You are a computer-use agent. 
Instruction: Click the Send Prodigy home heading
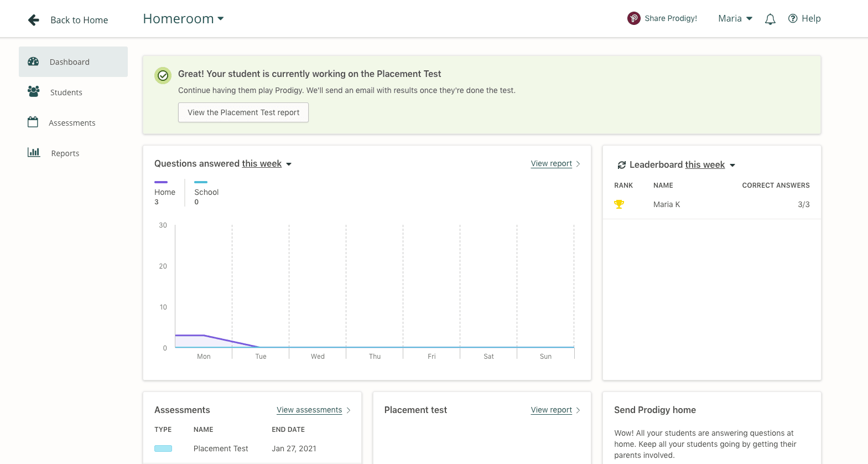click(655, 410)
